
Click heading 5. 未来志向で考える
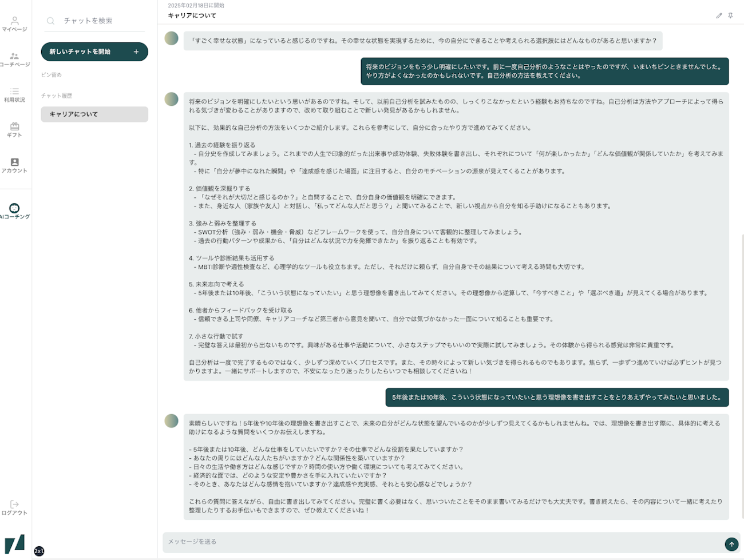[x=216, y=284]
